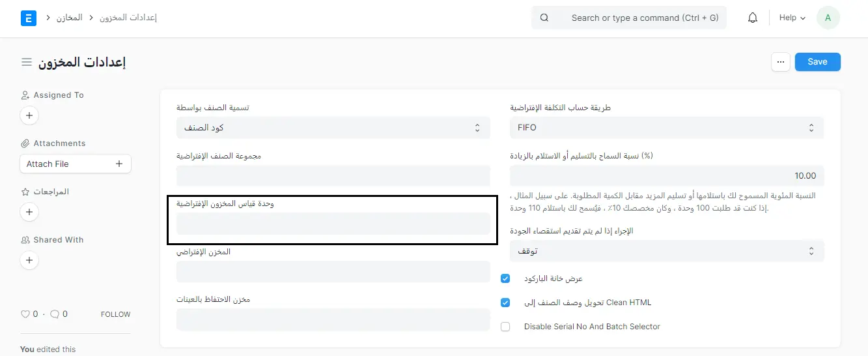
Task: Focus the search command bar
Action: pyautogui.click(x=629, y=18)
